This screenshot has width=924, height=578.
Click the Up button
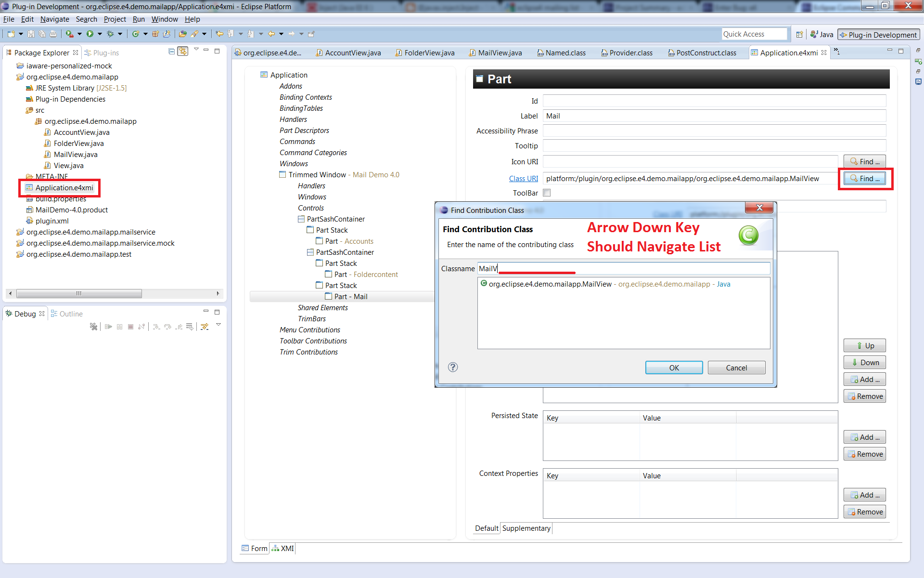(865, 345)
